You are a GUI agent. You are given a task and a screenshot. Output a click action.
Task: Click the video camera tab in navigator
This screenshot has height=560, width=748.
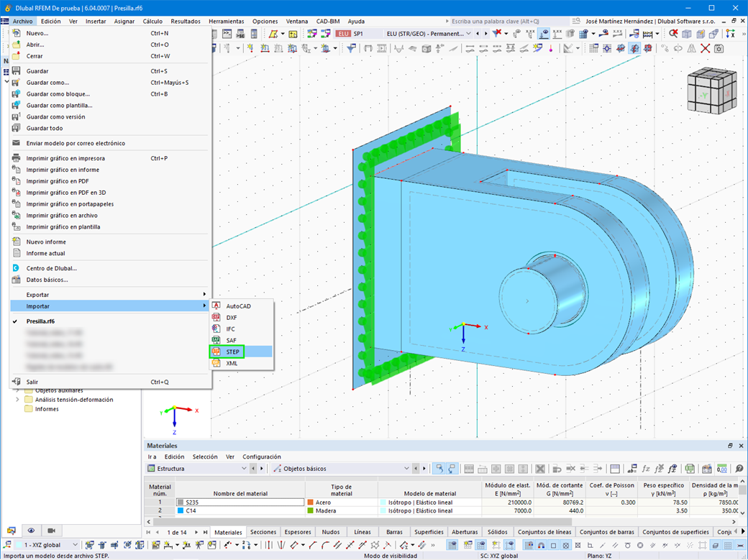(52, 531)
